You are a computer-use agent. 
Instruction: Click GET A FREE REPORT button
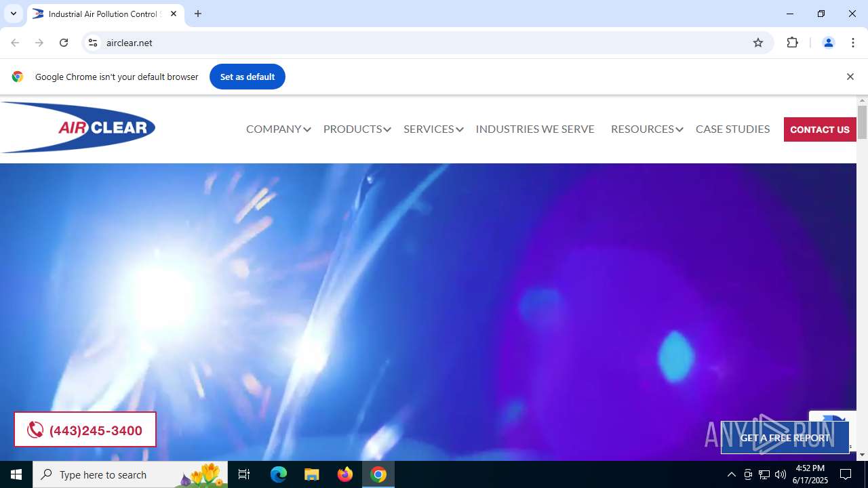click(x=785, y=438)
